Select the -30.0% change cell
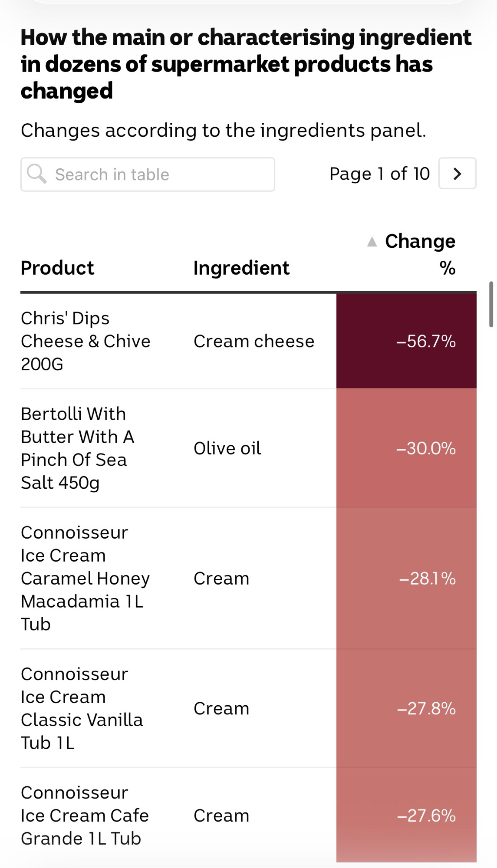497x868 pixels. tap(425, 448)
